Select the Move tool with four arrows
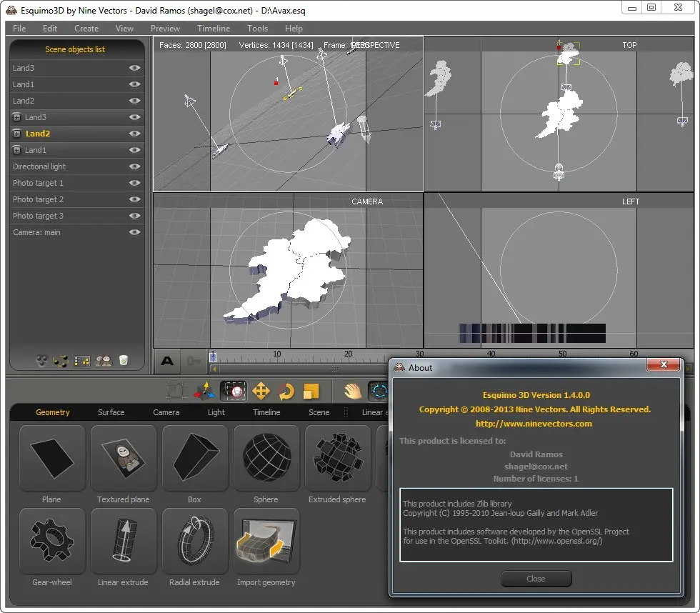The height and width of the screenshot is (613, 700). pyautogui.click(x=261, y=391)
